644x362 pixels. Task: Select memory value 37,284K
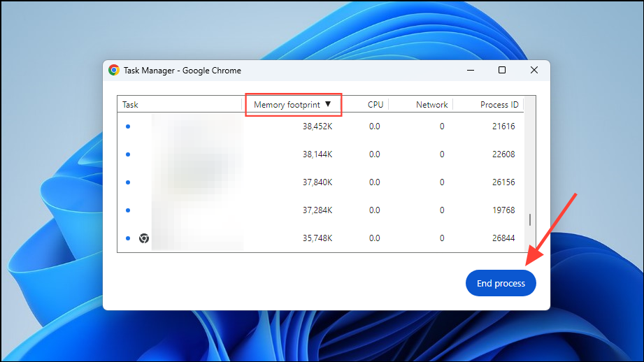(x=317, y=210)
